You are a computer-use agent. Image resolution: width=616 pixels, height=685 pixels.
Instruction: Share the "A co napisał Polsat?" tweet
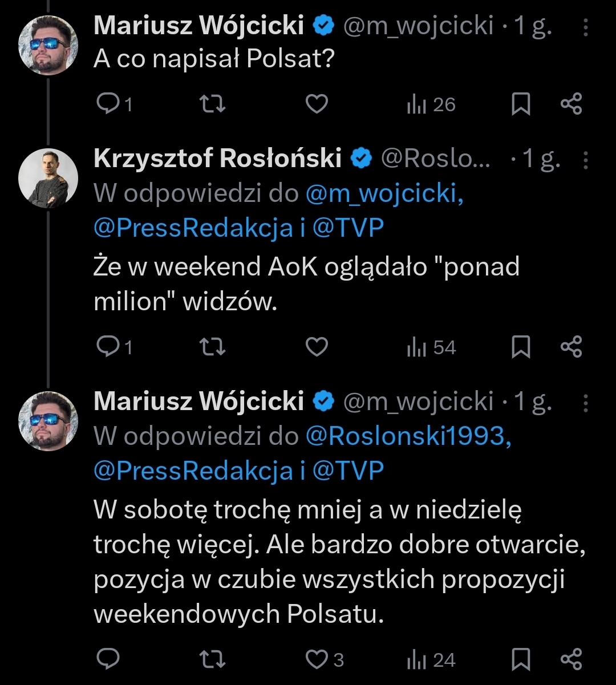click(x=571, y=104)
